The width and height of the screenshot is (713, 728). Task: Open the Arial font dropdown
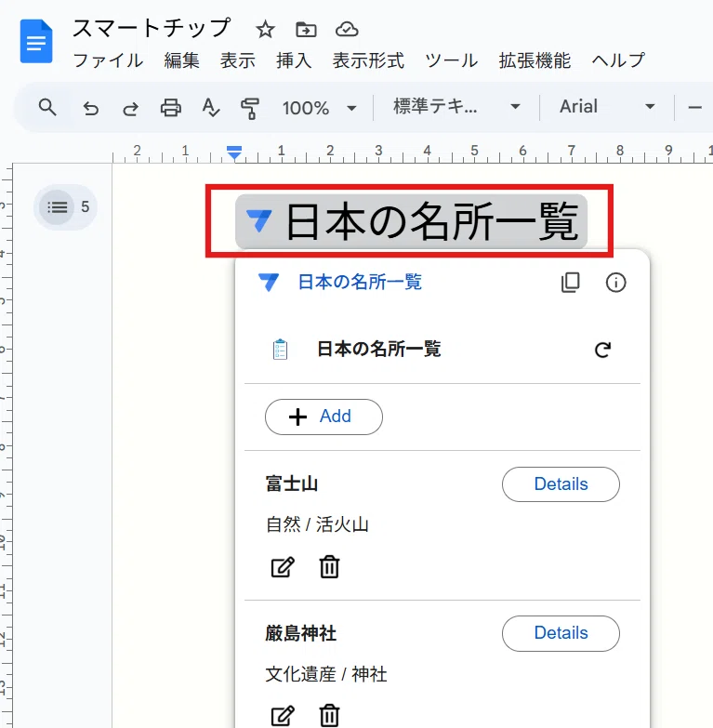(x=607, y=107)
